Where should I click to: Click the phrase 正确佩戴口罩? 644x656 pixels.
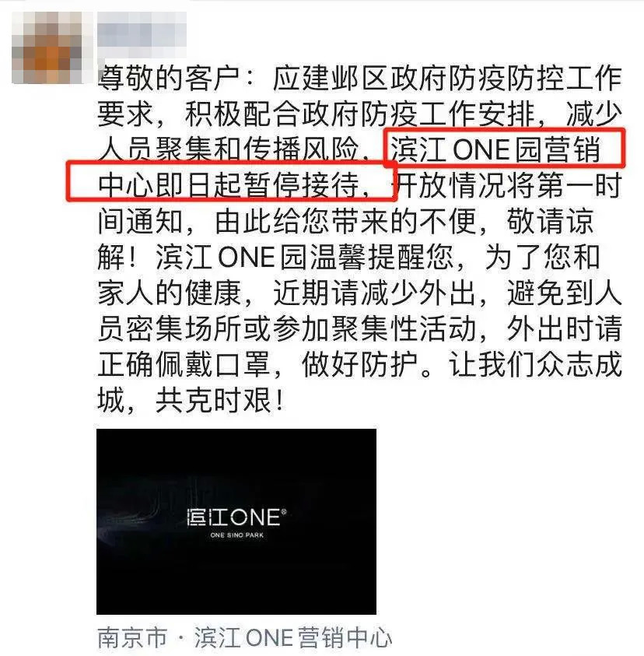click(184, 364)
